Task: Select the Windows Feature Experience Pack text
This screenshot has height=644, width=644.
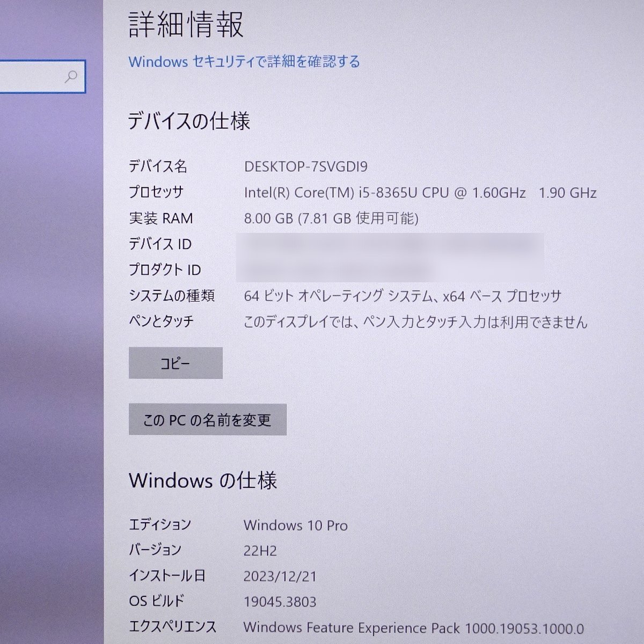Action: pos(414,628)
